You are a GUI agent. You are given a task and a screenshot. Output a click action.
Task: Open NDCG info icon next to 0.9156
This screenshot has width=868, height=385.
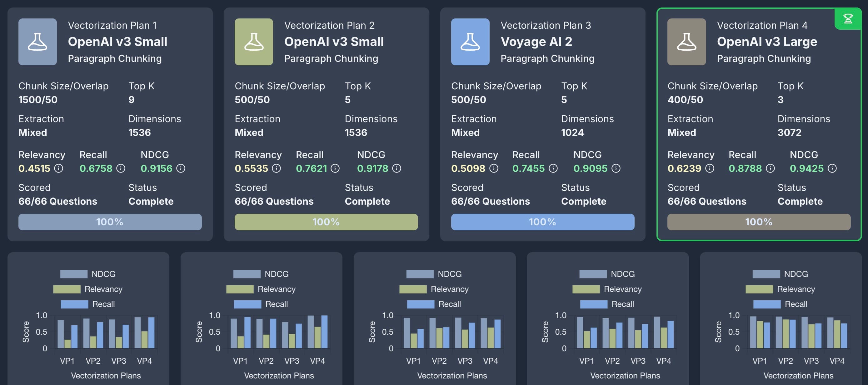181,168
